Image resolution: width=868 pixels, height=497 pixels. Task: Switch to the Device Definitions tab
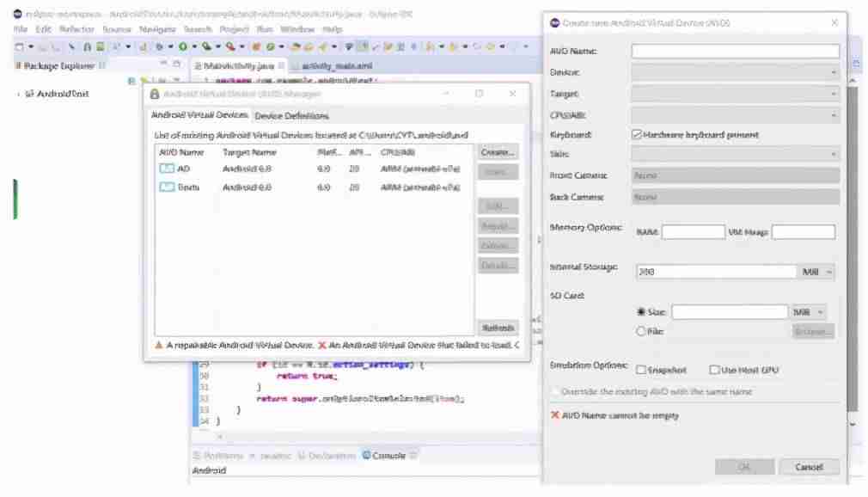[x=291, y=115]
